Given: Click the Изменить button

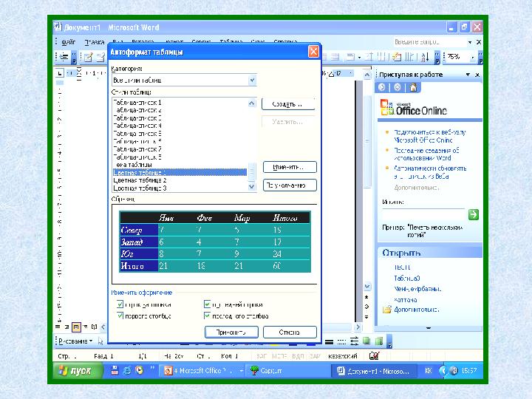Looking at the screenshot, I should [x=290, y=167].
